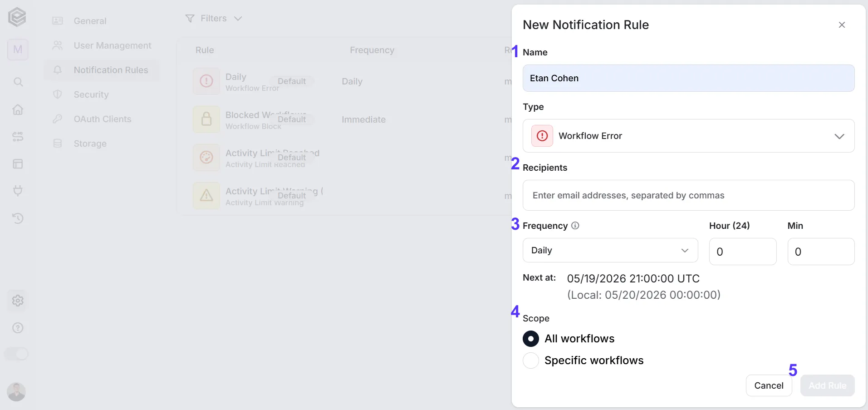This screenshot has width=868, height=410.
Task: Toggle the switch in the left sidebar
Action: 16,354
